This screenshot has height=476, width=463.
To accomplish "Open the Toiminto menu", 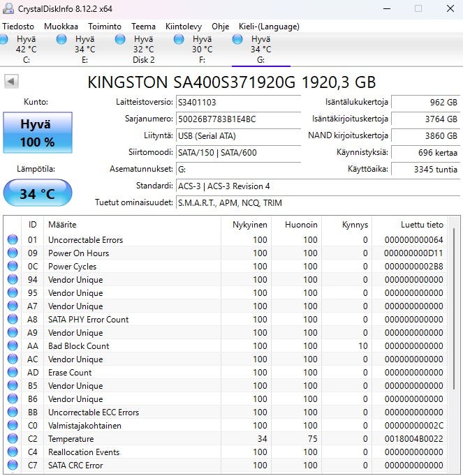I will [x=105, y=27].
